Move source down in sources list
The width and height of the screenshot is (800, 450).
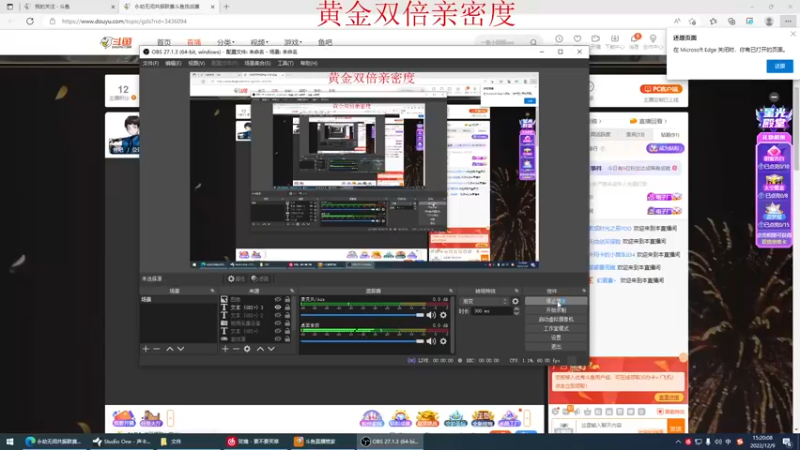click(271, 349)
